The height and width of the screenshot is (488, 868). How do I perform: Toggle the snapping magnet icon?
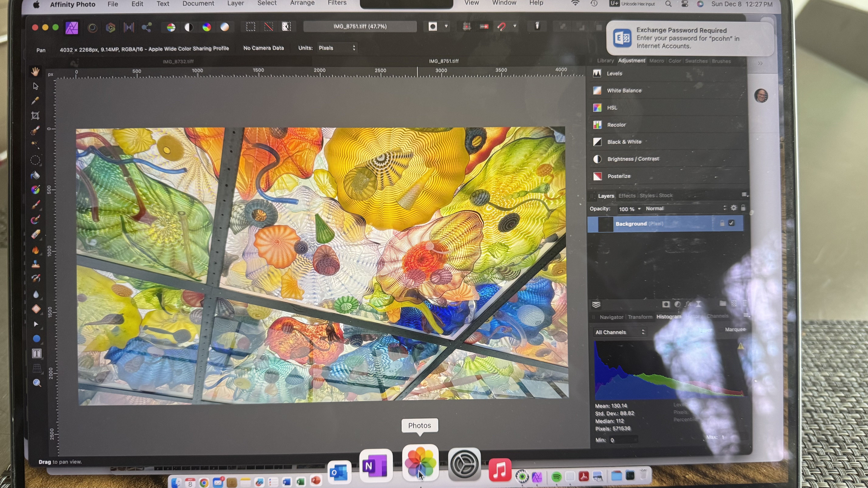coord(501,27)
